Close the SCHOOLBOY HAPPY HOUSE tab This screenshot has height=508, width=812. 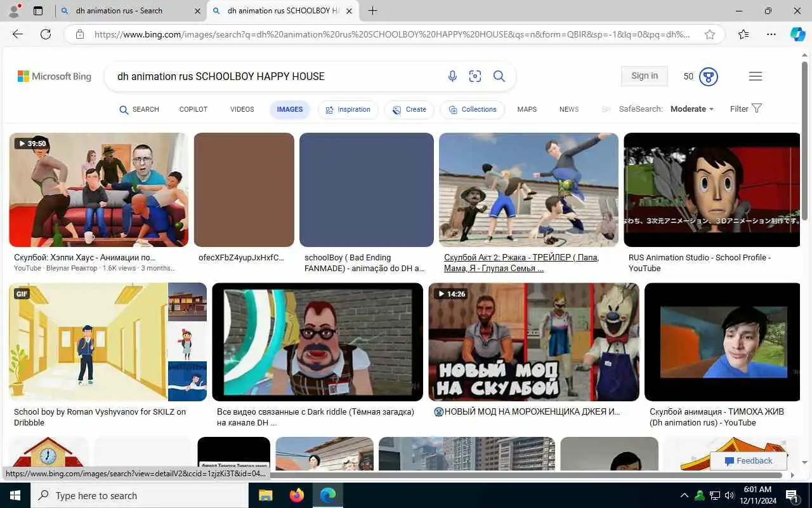coord(349,11)
